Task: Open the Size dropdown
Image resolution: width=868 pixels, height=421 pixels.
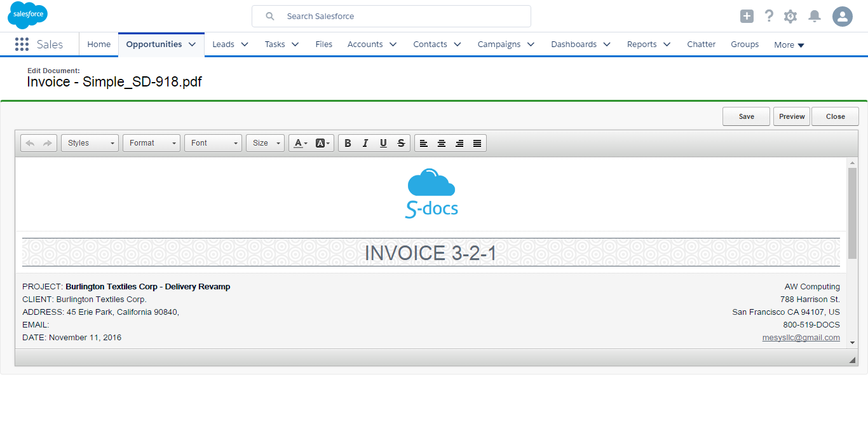Action: coord(265,143)
